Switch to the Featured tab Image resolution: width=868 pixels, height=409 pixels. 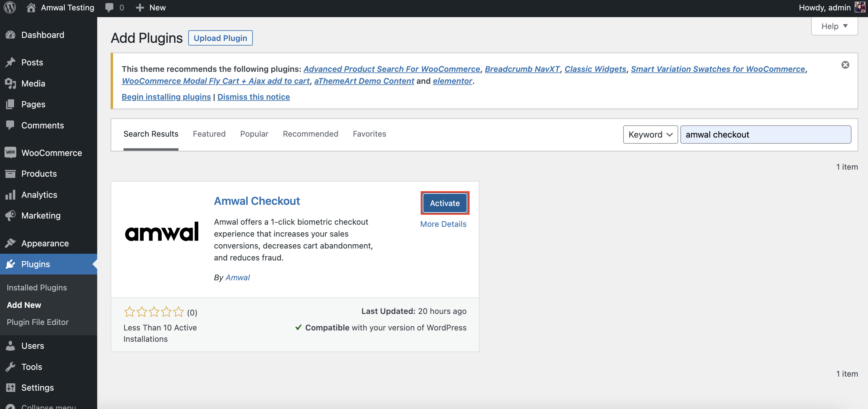click(x=209, y=134)
